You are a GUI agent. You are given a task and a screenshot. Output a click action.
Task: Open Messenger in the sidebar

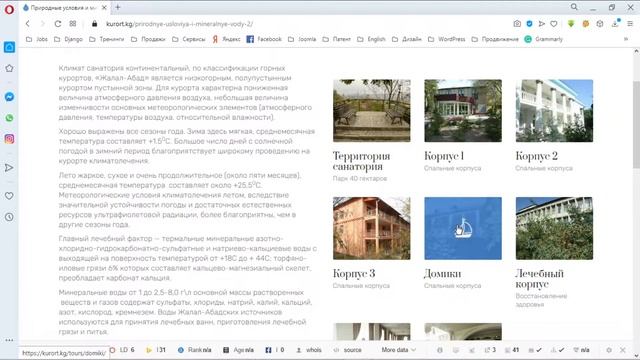(9, 97)
